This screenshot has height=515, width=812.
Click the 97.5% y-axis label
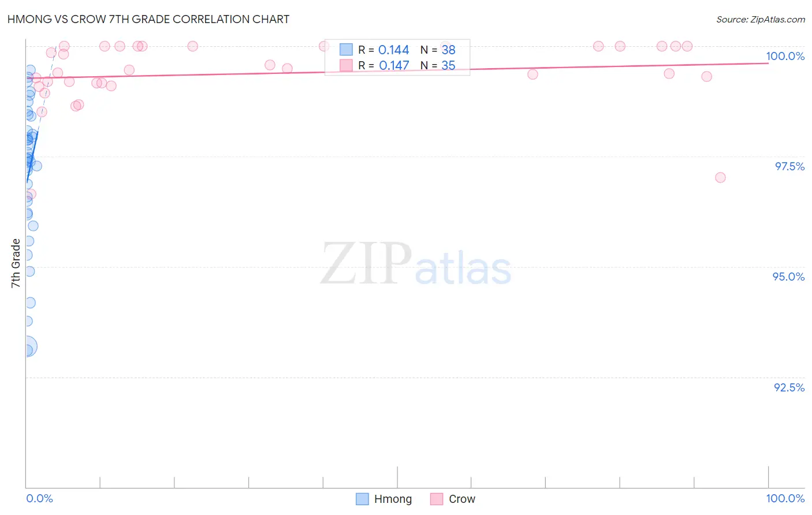point(789,166)
